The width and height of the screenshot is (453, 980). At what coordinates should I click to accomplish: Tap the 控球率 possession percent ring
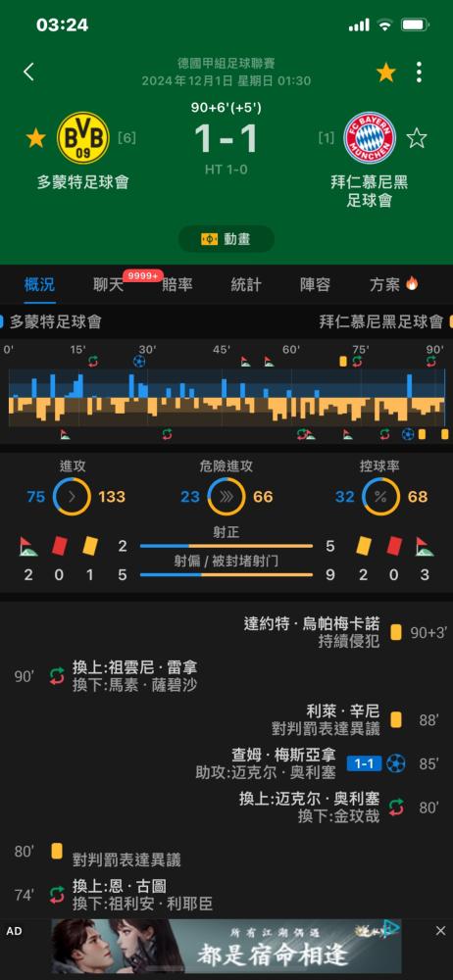(x=380, y=497)
